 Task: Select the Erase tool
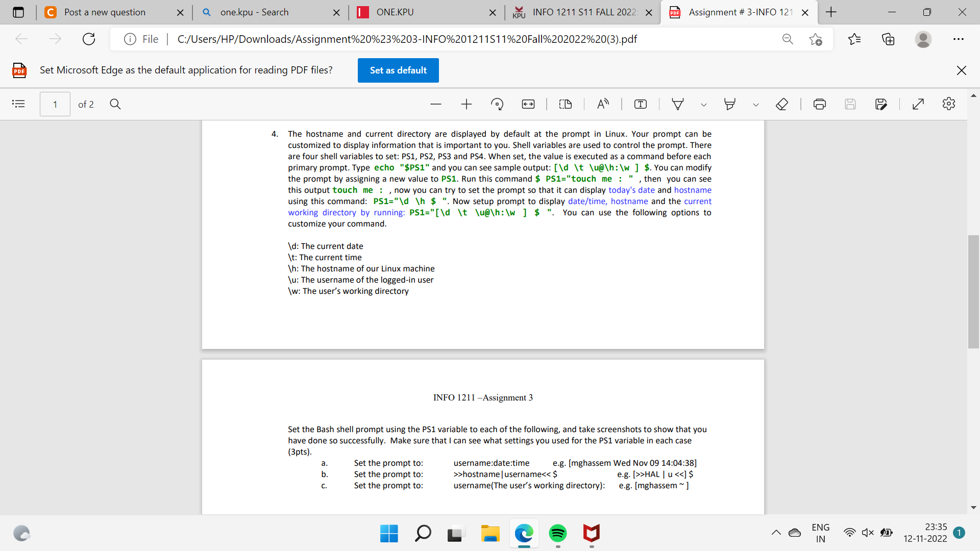point(782,104)
